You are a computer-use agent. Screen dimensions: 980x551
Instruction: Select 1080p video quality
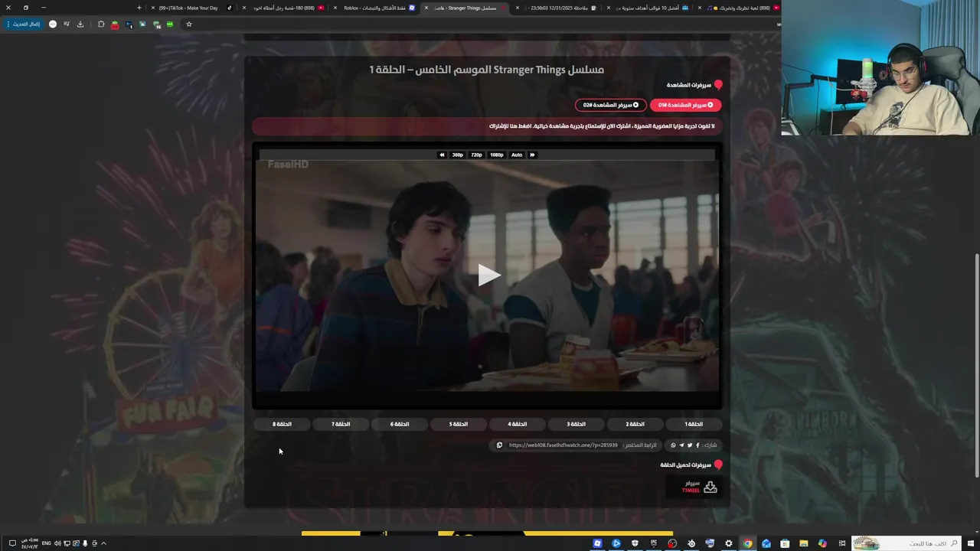tap(496, 155)
